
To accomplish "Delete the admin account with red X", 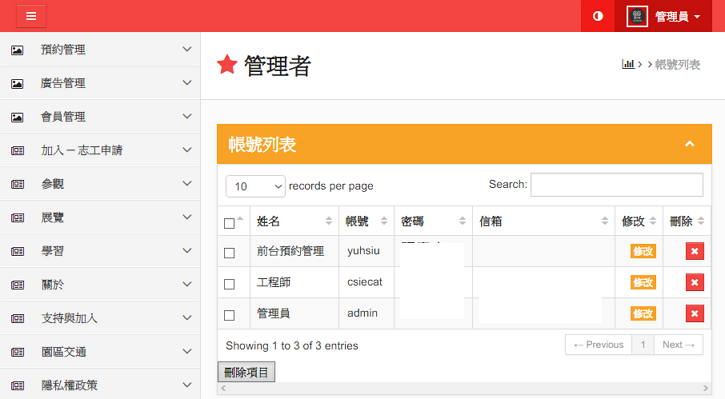I will 694,313.
